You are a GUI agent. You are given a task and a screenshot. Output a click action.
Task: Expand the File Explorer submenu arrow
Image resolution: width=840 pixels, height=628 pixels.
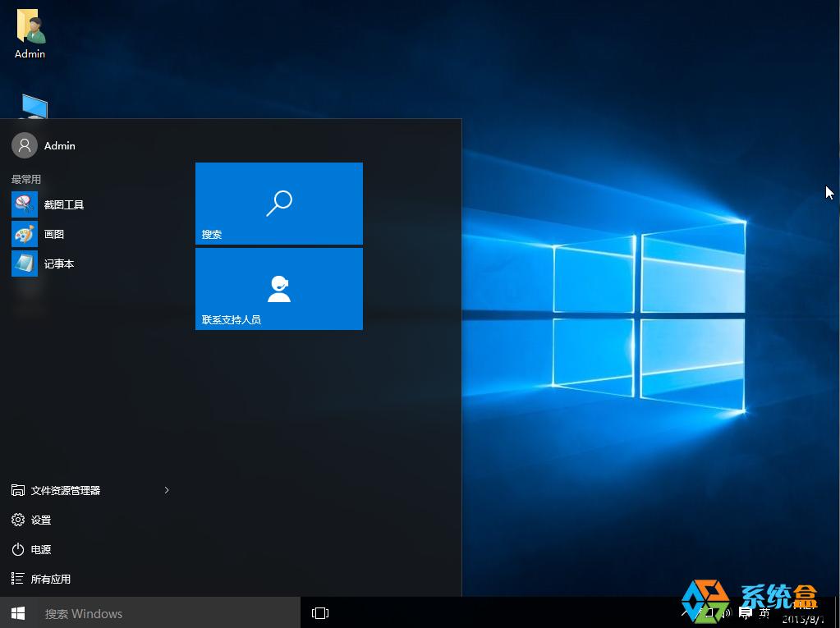(167, 490)
